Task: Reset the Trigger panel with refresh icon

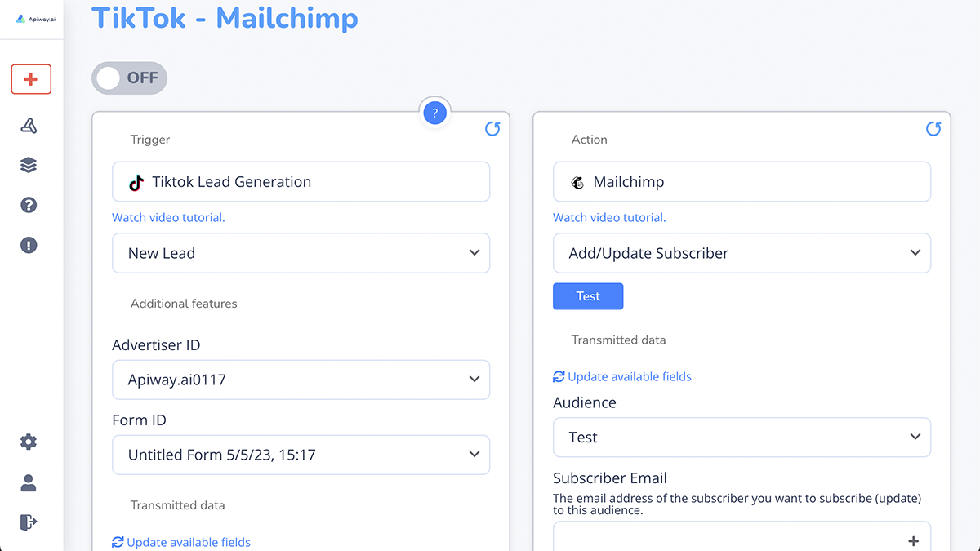Action: pos(492,128)
